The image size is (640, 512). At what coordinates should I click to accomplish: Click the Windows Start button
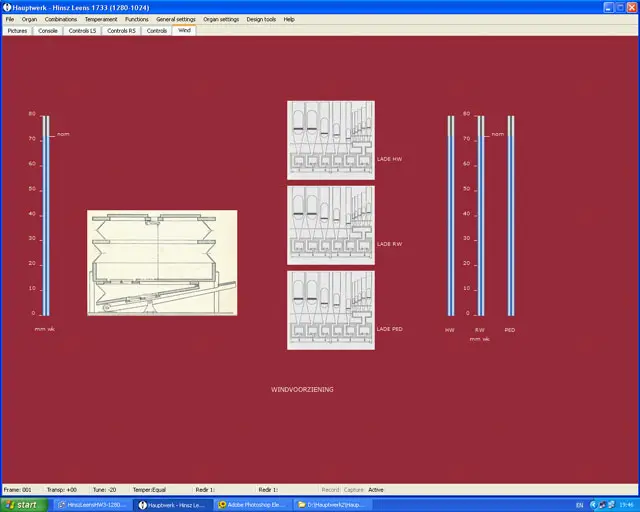23,505
